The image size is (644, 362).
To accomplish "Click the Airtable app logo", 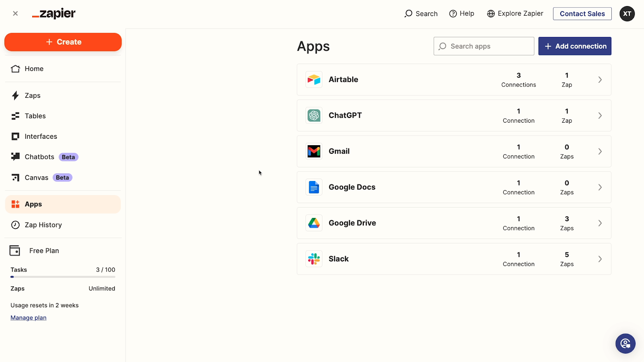I will pyautogui.click(x=314, y=80).
